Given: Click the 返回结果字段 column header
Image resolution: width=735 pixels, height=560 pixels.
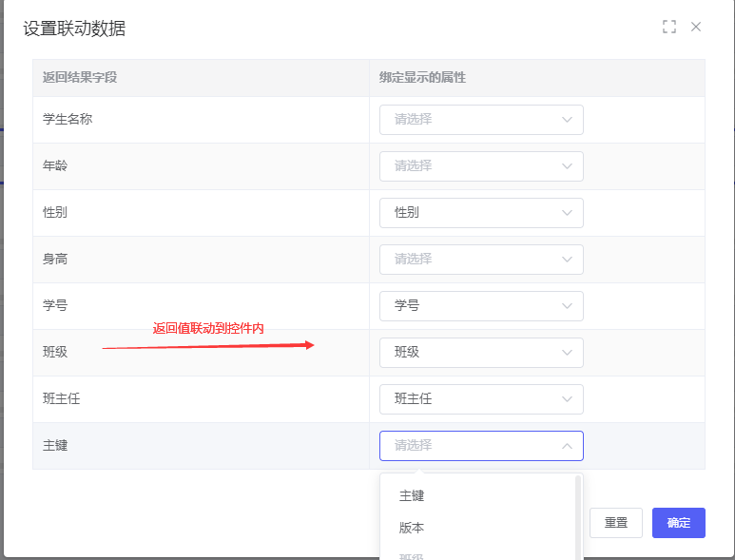Looking at the screenshot, I should [x=80, y=77].
